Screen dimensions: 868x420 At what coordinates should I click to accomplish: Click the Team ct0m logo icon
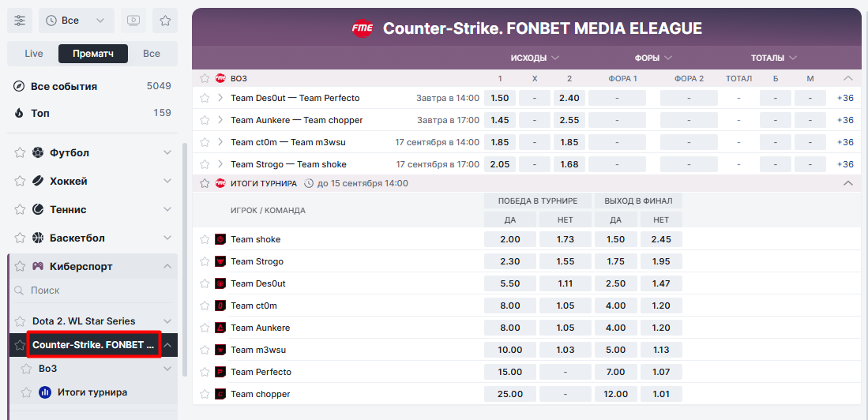220,306
